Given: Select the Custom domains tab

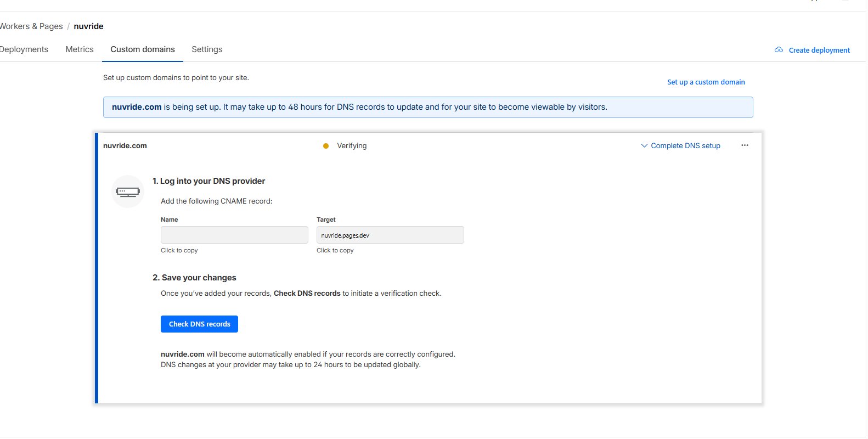Looking at the screenshot, I should coord(143,49).
